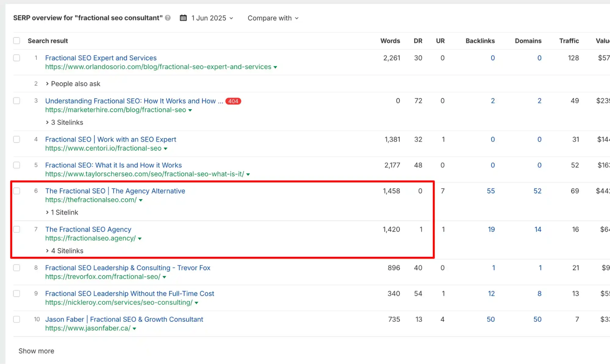Expand 3 Sitelinks under marketerhire result
Screen dimensions: 610x364
pos(64,122)
